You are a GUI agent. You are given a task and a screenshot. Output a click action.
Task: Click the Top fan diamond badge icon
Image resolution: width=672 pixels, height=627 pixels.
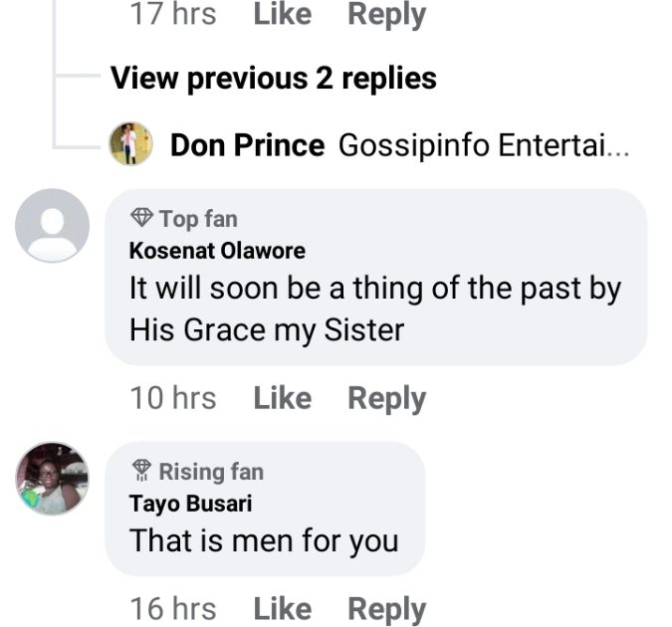(141, 218)
